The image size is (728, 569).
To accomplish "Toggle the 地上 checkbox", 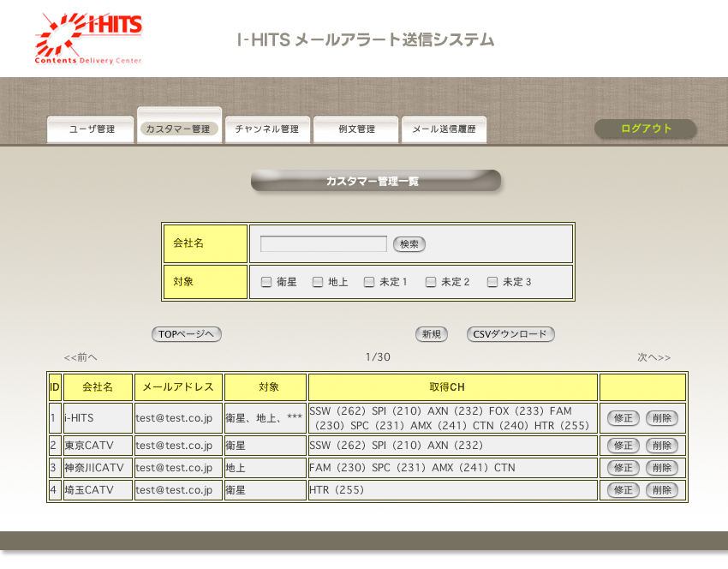I will [318, 282].
